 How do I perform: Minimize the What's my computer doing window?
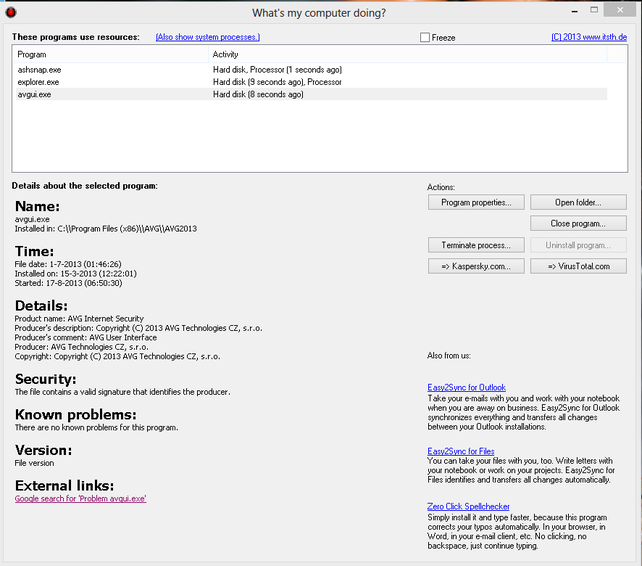tap(575, 11)
